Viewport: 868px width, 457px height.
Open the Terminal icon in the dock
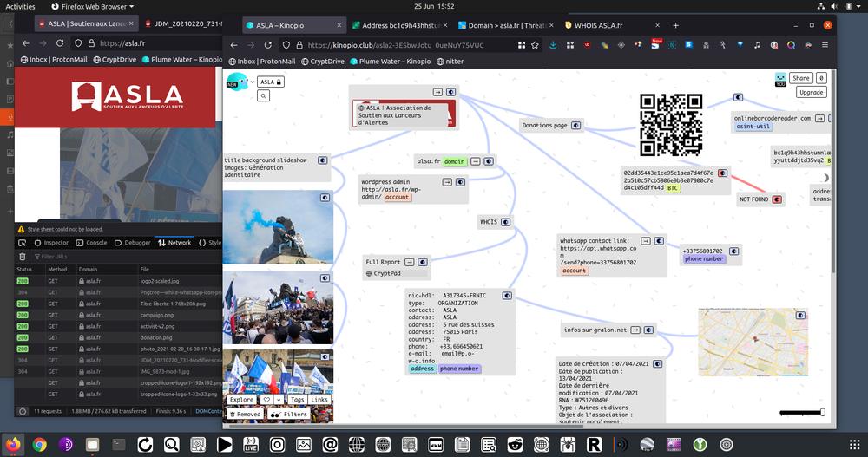tap(118, 444)
